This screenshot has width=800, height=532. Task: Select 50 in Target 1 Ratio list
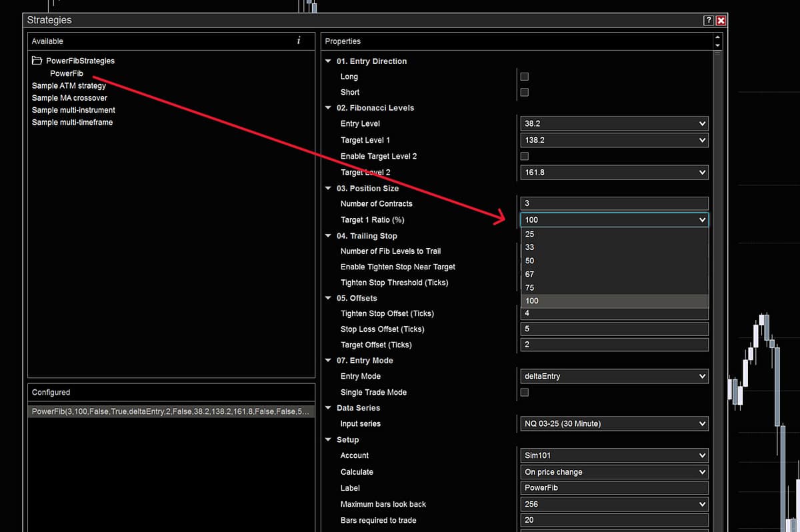tap(613, 261)
